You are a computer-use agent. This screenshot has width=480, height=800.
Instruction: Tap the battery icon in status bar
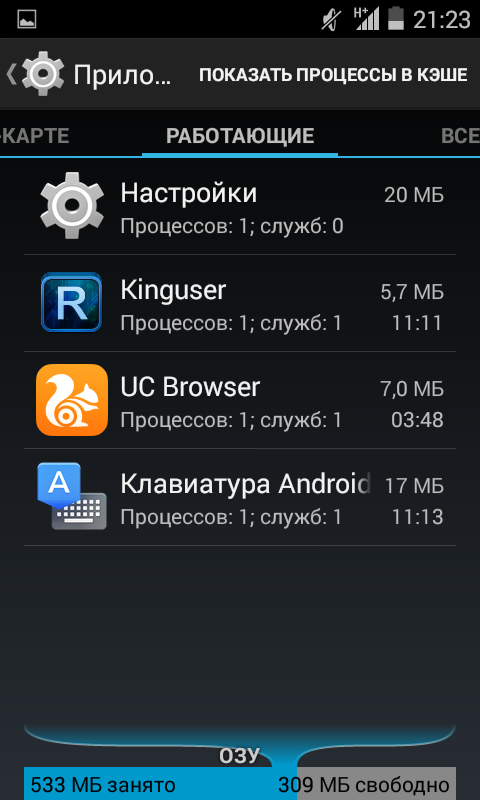[396, 18]
